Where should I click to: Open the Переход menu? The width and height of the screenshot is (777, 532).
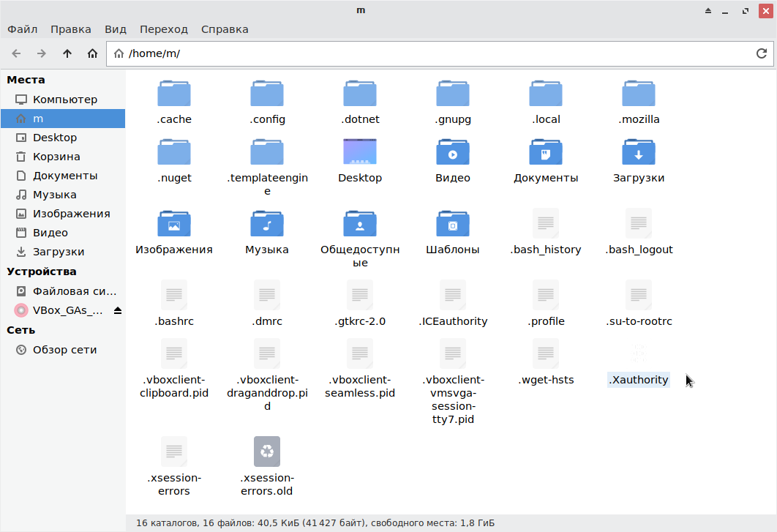coord(164,29)
